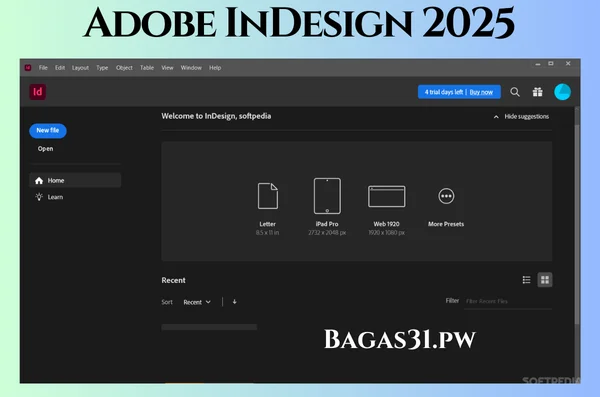Select the Web 1920 preset icon

386,196
